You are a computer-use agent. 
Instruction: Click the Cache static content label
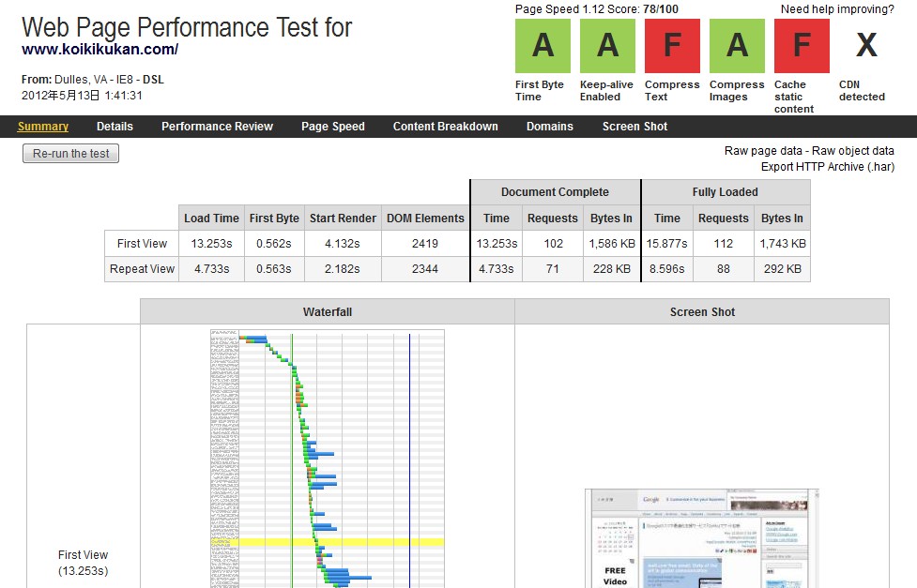click(x=794, y=97)
